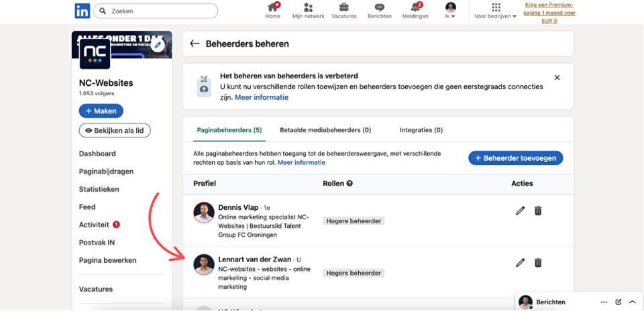The image size is (644, 311).
Task: Go back using the arrow beside Beheerders beheren
Action: [195, 44]
